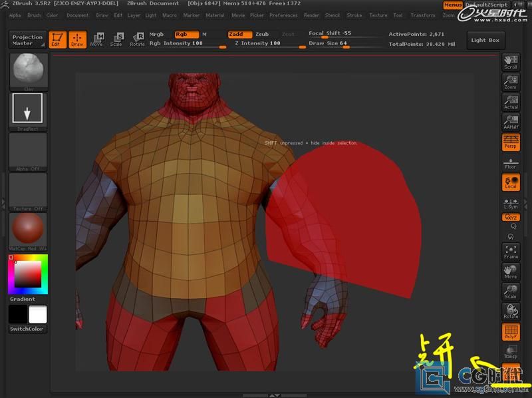Image resolution: width=532 pixels, height=398 pixels.
Task: Open the Alpha Off selector
Action: (28, 152)
